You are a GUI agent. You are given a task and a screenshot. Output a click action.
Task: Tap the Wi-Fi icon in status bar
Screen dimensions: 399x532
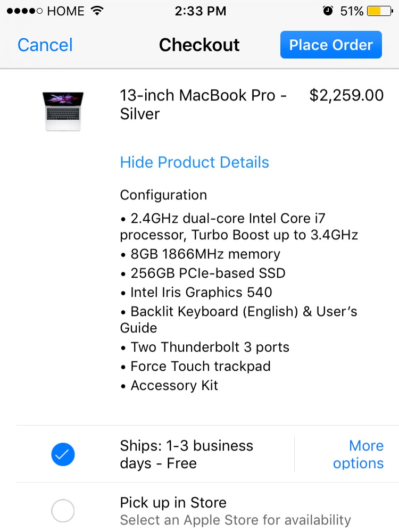coord(97,11)
